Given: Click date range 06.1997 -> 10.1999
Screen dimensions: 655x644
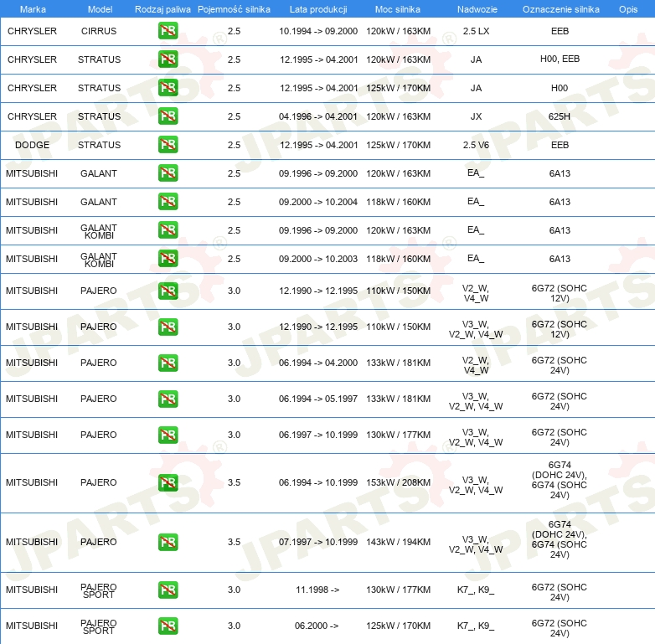Looking at the screenshot, I should (318, 435).
